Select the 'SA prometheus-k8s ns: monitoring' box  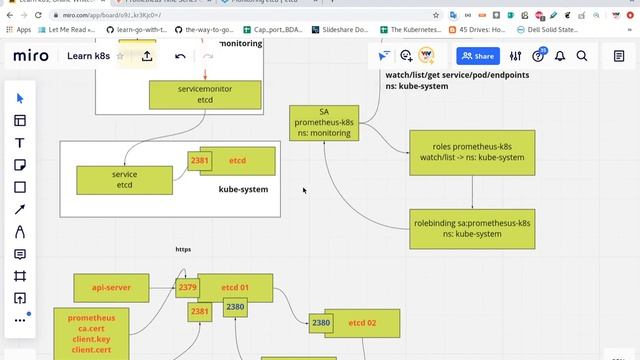(324, 123)
